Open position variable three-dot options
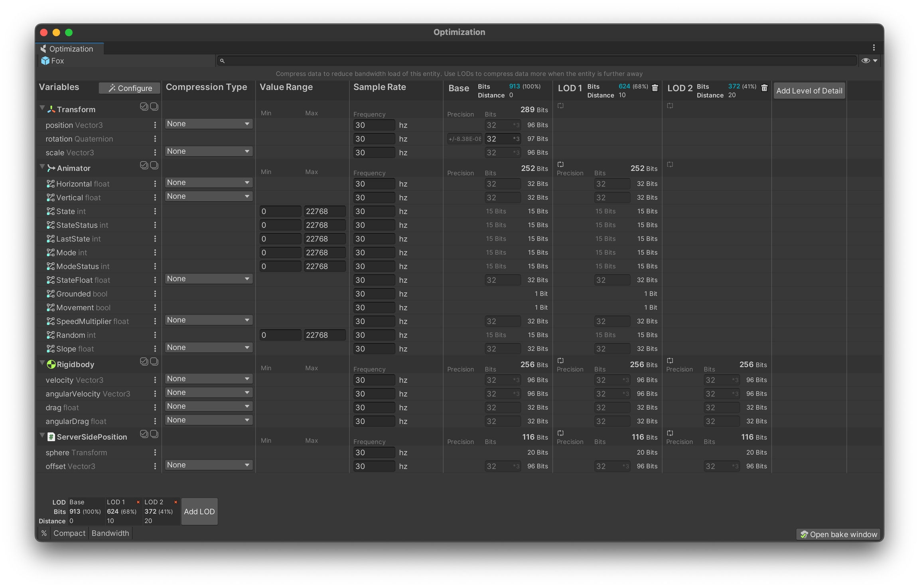Image resolution: width=919 pixels, height=588 pixels. tap(155, 125)
